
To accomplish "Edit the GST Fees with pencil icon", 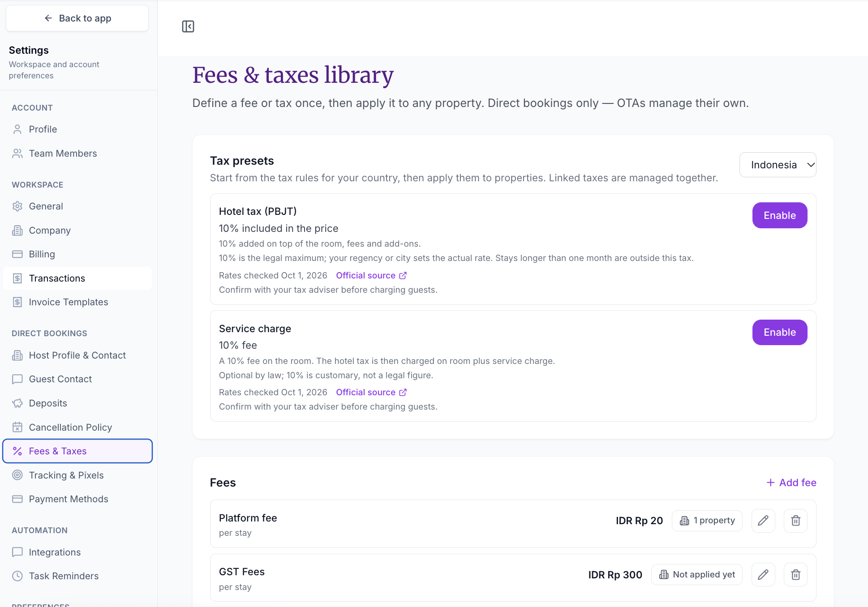I will tap(763, 575).
